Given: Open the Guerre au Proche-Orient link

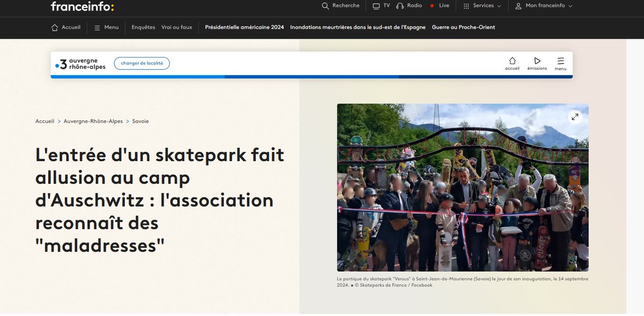Looking at the screenshot, I should 463,26.
